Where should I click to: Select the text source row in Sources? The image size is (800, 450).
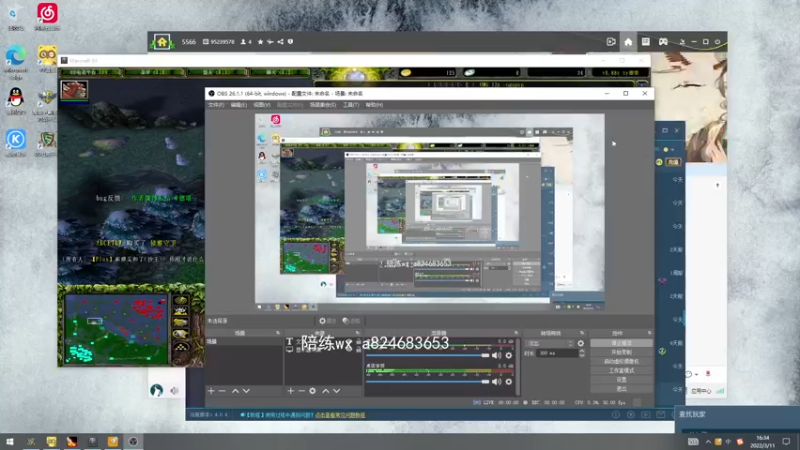tap(322, 341)
